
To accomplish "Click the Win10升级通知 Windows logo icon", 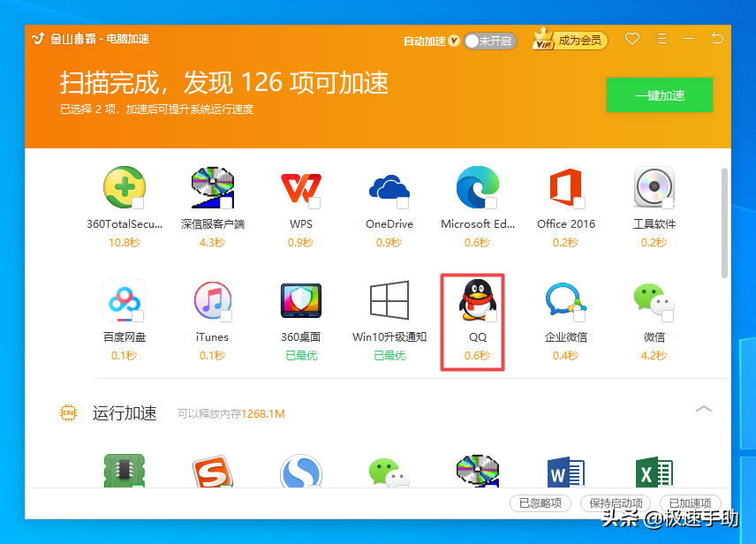I will [x=389, y=300].
